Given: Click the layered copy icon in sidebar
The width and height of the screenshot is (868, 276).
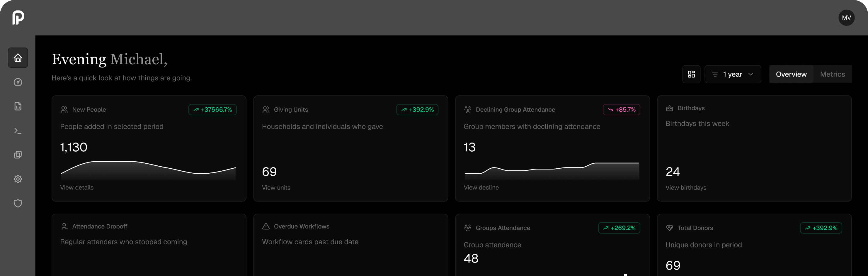Looking at the screenshot, I should pos(18,155).
